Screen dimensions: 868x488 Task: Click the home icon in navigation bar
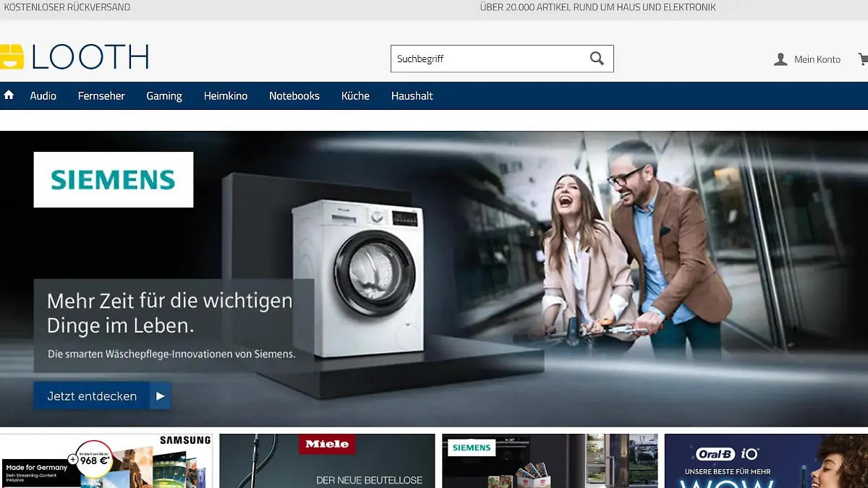(9, 95)
